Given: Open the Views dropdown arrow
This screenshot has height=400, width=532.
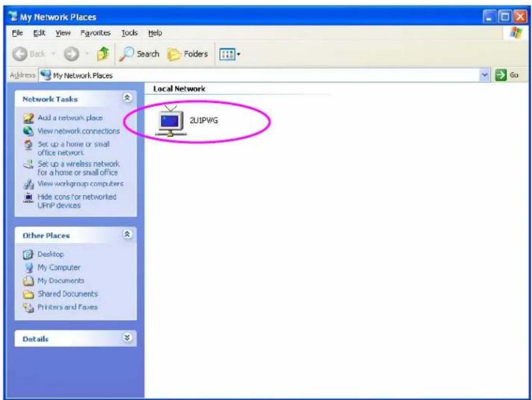Looking at the screenshot, I should coord(238,54).
